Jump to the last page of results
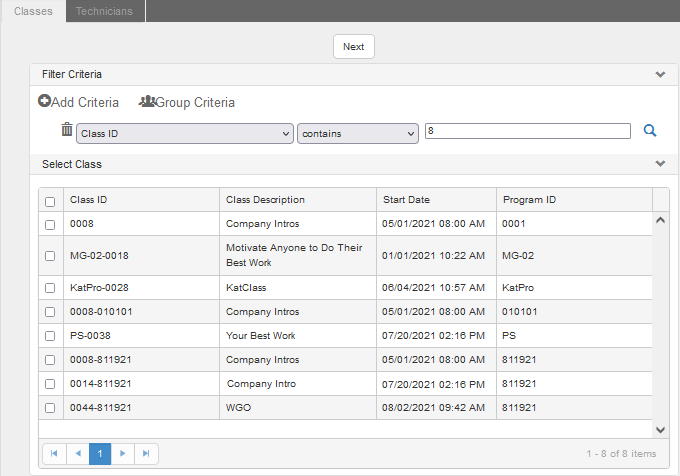Viewport: 680px width, 476px height. [x=146, y=453]
